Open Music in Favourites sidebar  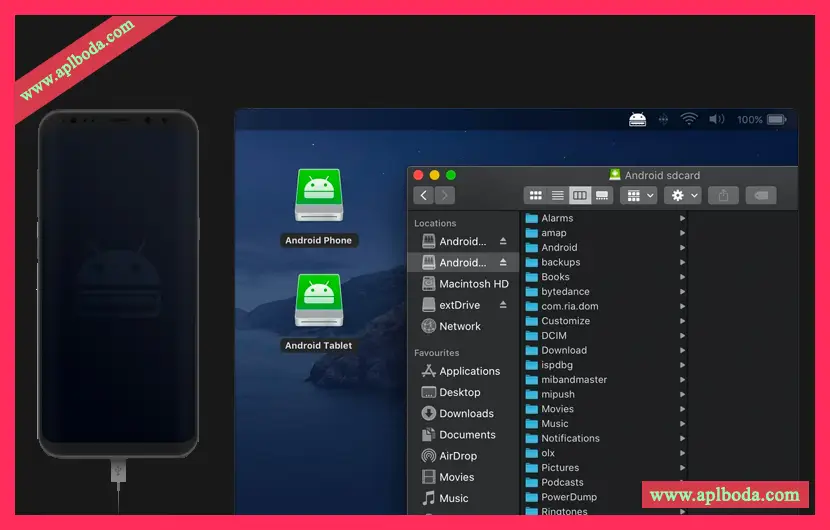[x=463, y=498]
